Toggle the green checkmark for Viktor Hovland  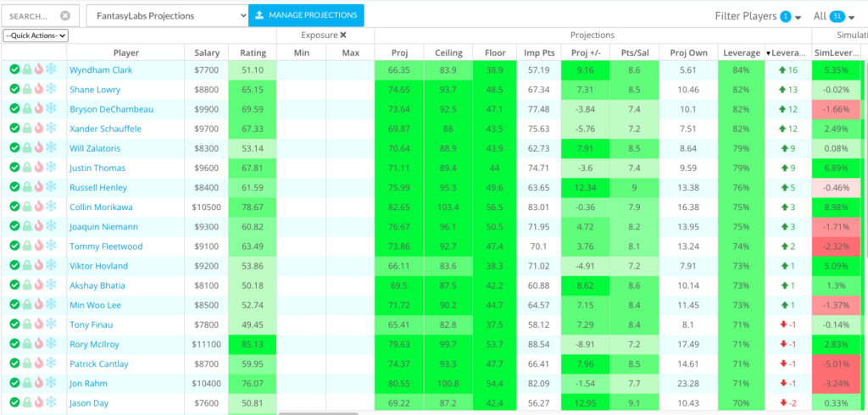14,266
